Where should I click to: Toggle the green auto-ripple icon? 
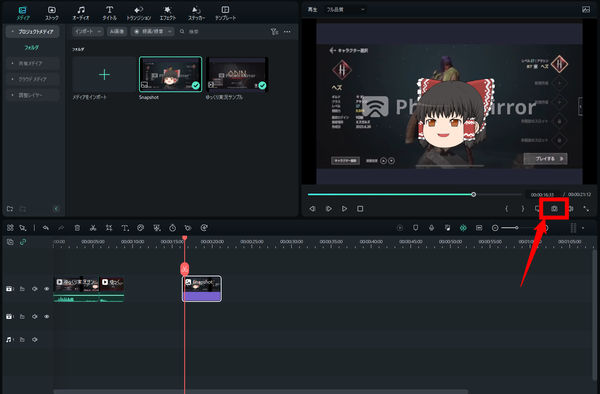[463, 228]
